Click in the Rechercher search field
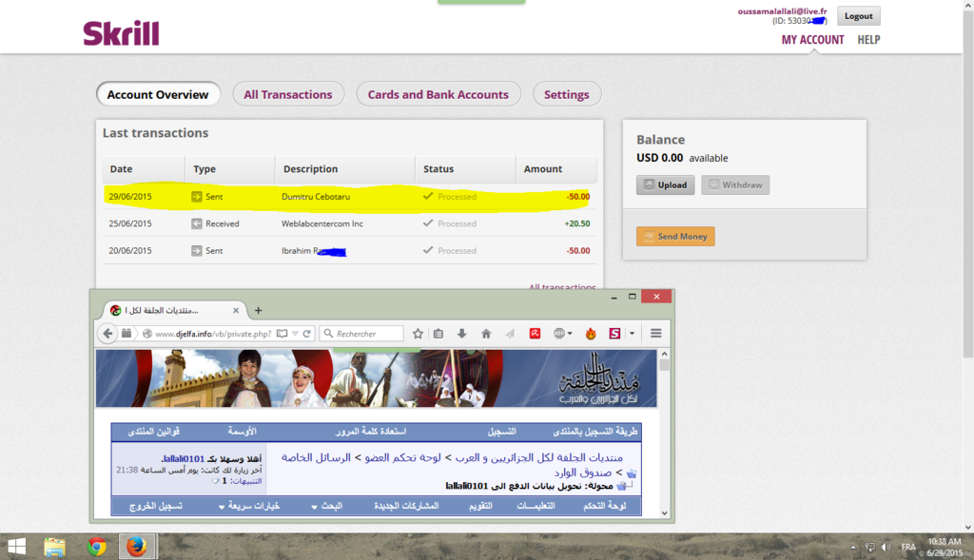This screenshot has height=560, width=974. tap(362, 334)
